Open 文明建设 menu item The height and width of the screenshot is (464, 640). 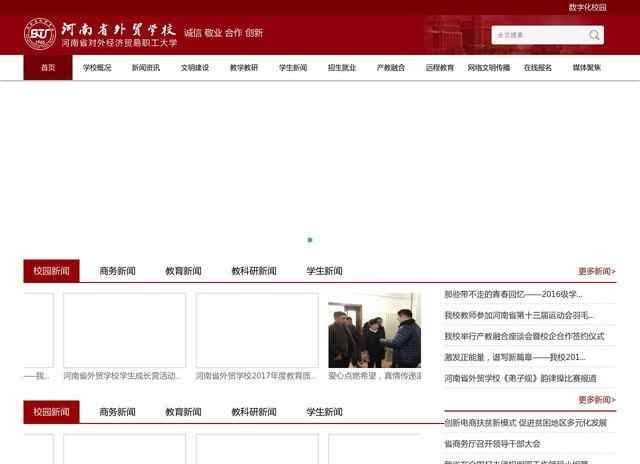tap(195, 68)
